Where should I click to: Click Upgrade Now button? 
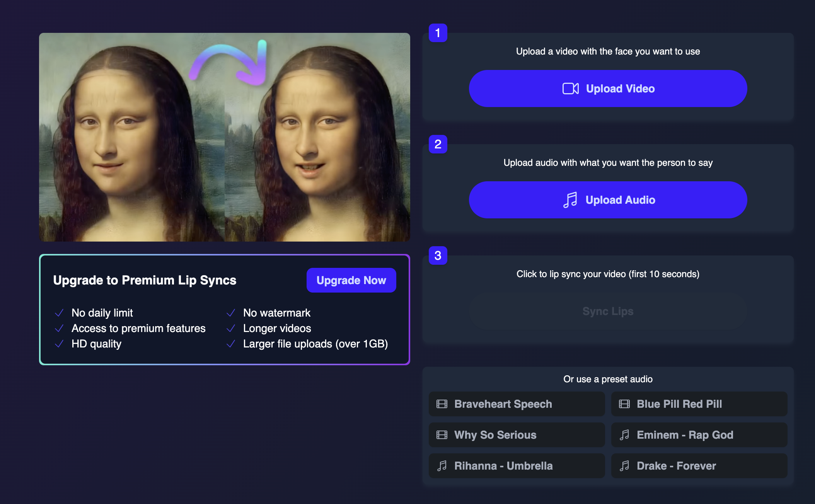(x=351, y=280)
